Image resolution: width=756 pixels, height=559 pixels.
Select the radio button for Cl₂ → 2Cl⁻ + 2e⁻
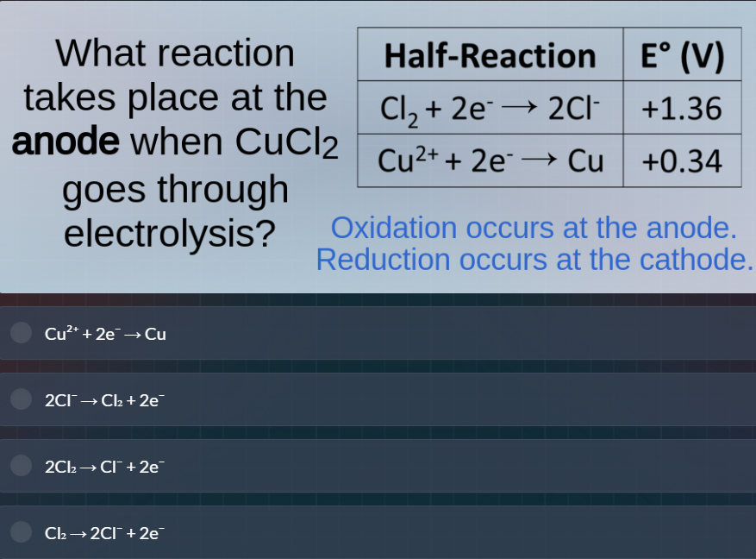20,532
